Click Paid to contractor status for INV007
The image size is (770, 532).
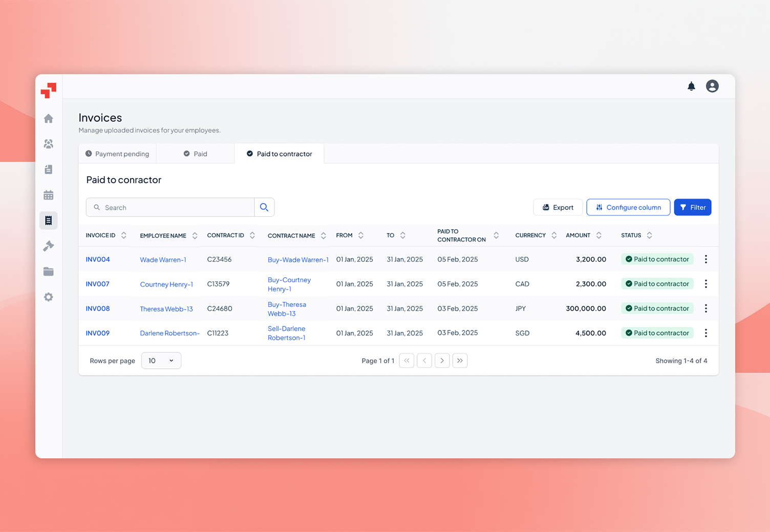657,284
